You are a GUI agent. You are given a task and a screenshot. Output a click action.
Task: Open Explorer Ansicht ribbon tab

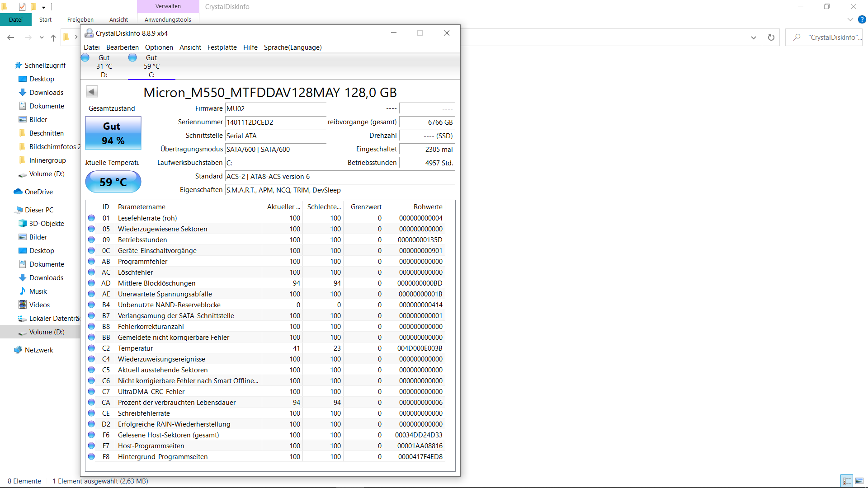click(x=118, y=19)
